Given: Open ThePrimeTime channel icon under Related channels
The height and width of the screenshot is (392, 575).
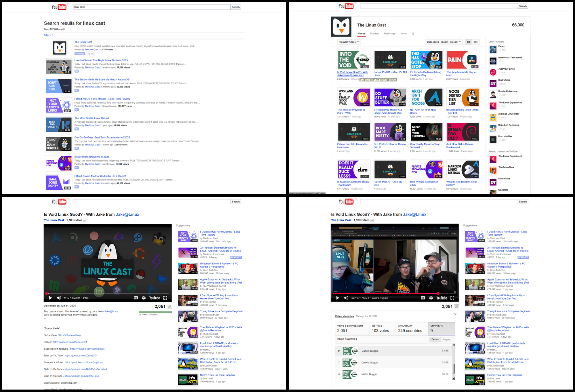Looking at the screenshot, I should tap(493, 171).
